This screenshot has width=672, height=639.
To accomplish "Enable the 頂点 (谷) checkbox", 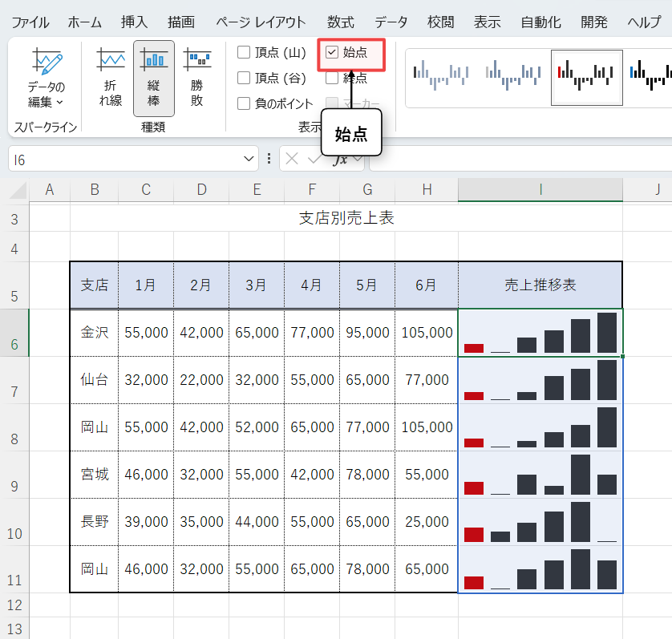I will click(x=244, y=78).
